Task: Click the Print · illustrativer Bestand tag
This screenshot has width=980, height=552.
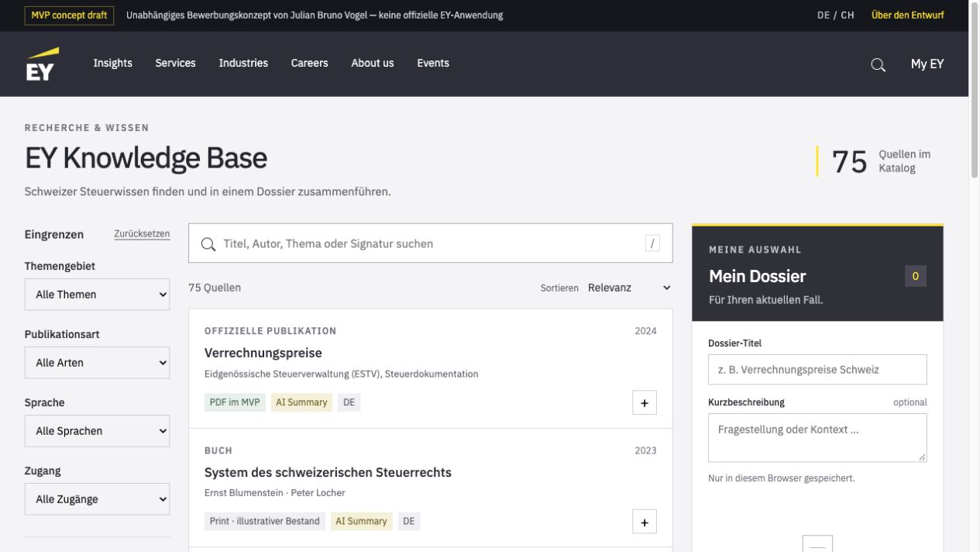Action: (x=265, y=521)
